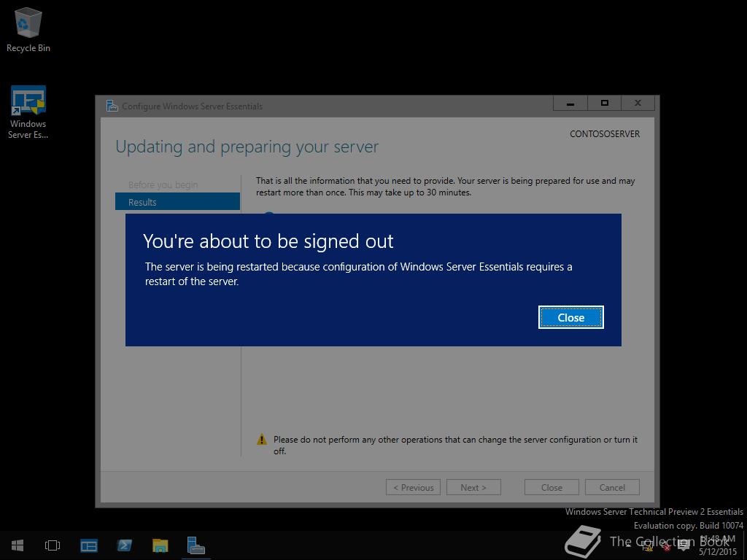
Task: Select the Before you begin wizard step
Action: [x=163, y=184]
